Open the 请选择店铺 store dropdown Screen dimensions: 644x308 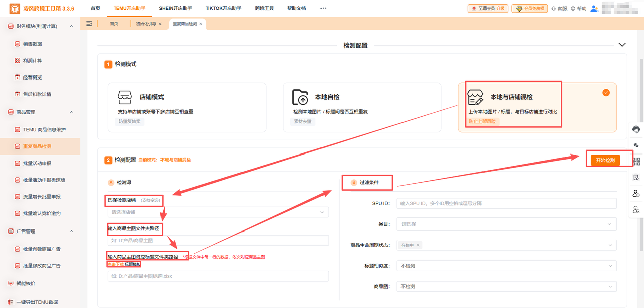pos(217,212)
